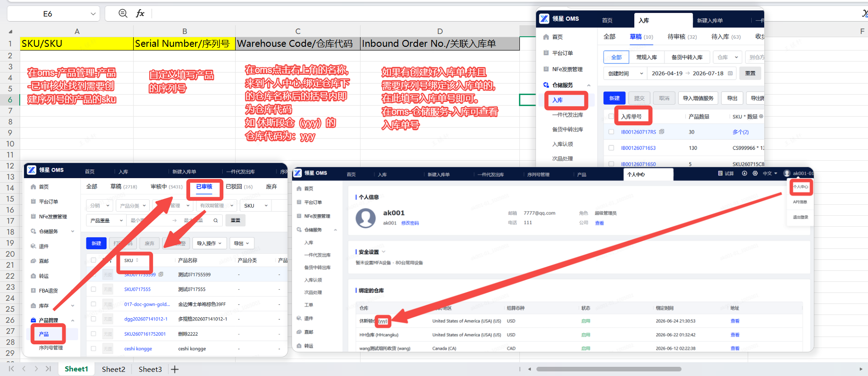Screen dimensions: 868x376
Task: Click the copy icon next to IB001260717RS
Action: (661, 132)
